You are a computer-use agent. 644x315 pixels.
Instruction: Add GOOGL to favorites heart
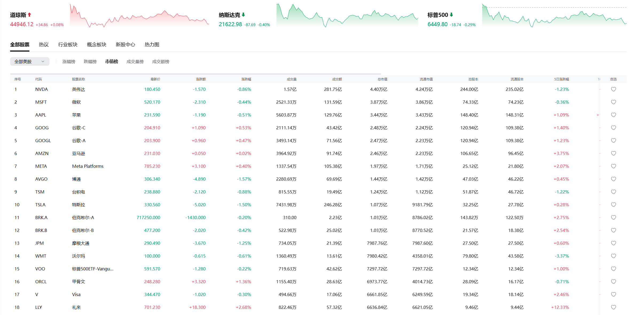[613, 141]
